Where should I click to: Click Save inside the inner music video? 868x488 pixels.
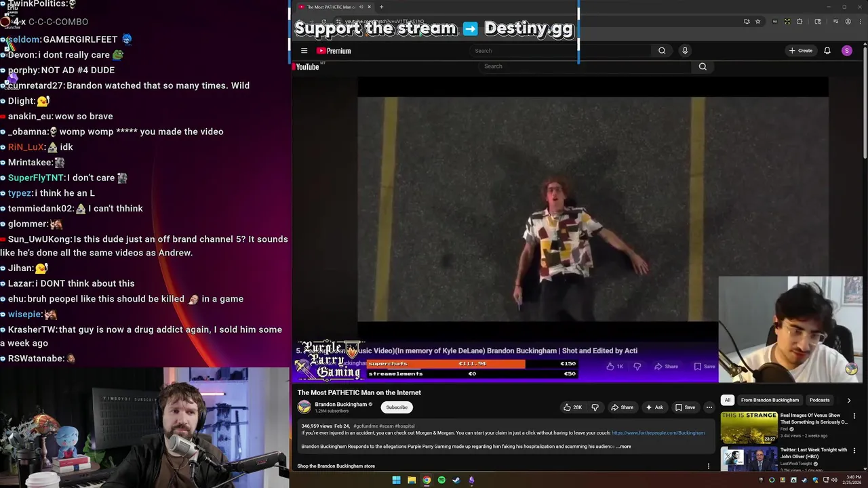click(x=704, y=366)
